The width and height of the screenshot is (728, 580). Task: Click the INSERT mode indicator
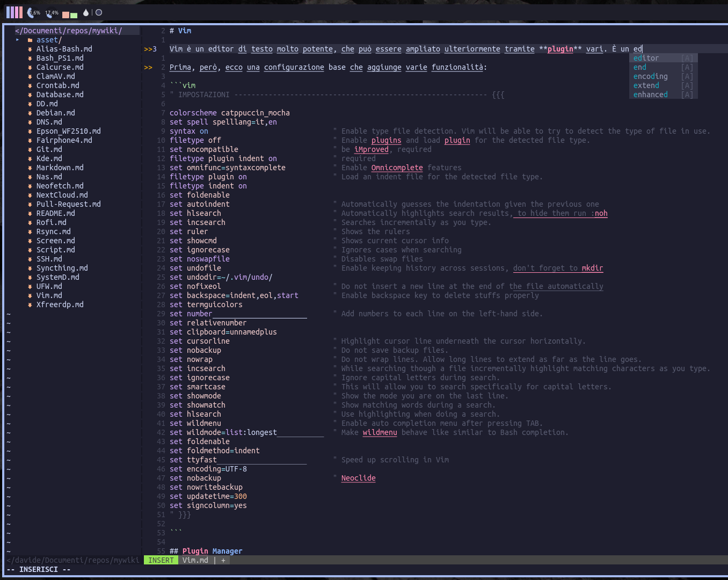pos(161,560)
